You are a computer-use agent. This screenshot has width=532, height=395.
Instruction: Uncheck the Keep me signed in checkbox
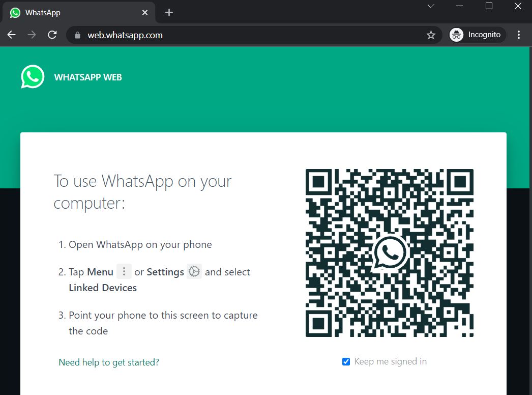[x=346, y=361]
